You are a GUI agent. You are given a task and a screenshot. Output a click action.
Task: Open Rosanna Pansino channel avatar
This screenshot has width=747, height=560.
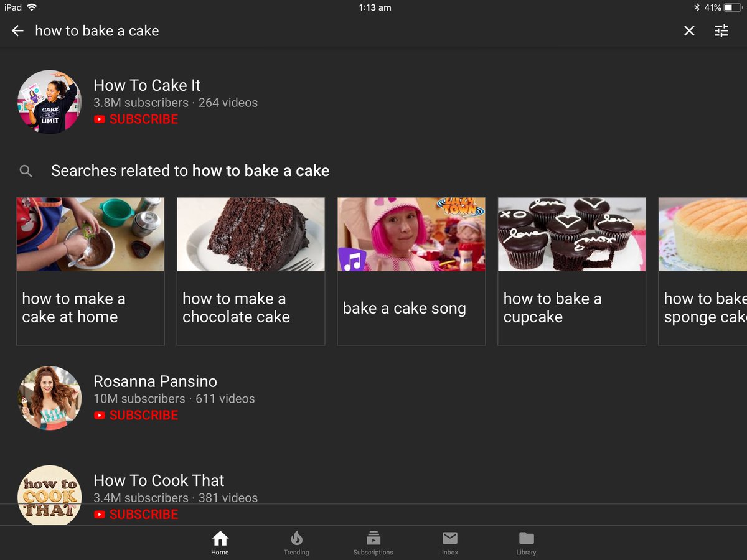pyautogui.click(x=49, y=398)
